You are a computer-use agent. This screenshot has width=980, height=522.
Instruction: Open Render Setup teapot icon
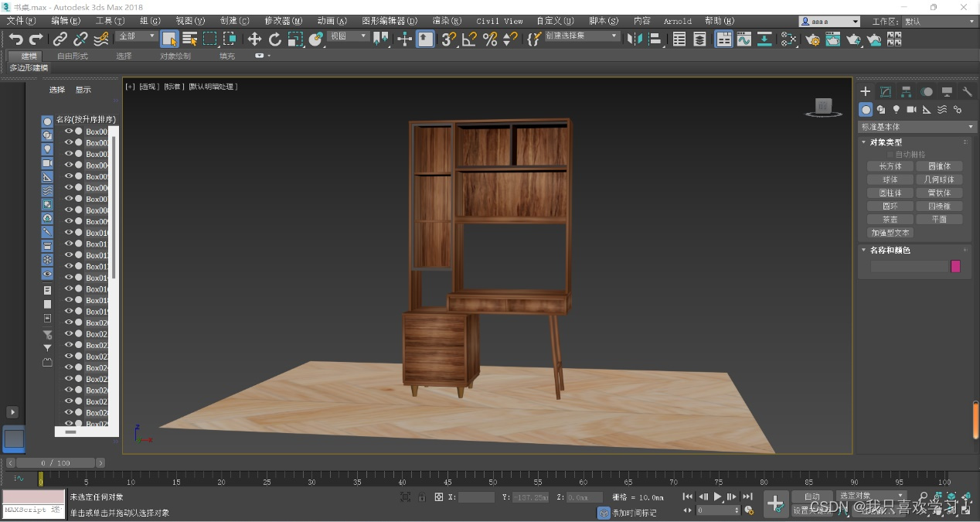tap(812, 39)
